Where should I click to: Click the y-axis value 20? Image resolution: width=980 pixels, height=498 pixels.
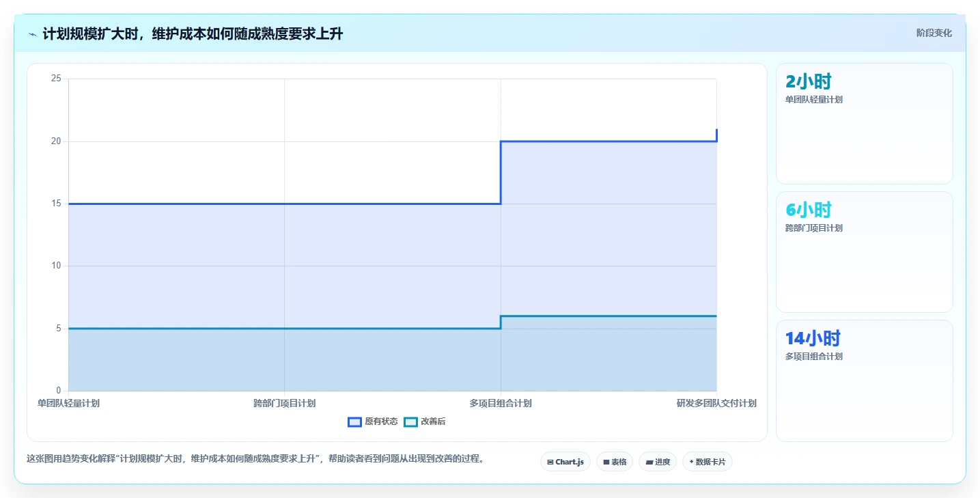click(x=56, y=141)
